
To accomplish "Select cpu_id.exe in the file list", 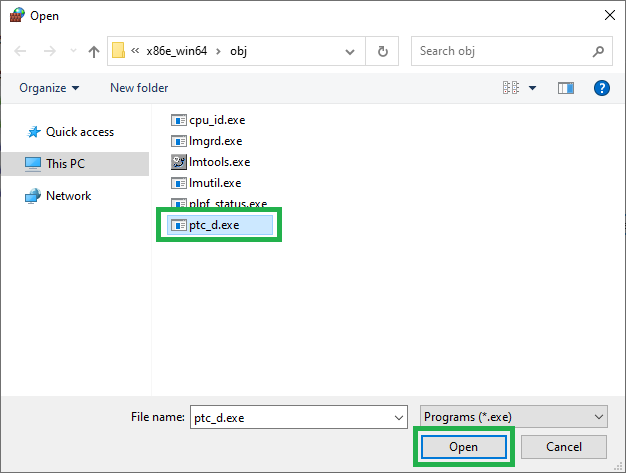I will coord(216,119).
